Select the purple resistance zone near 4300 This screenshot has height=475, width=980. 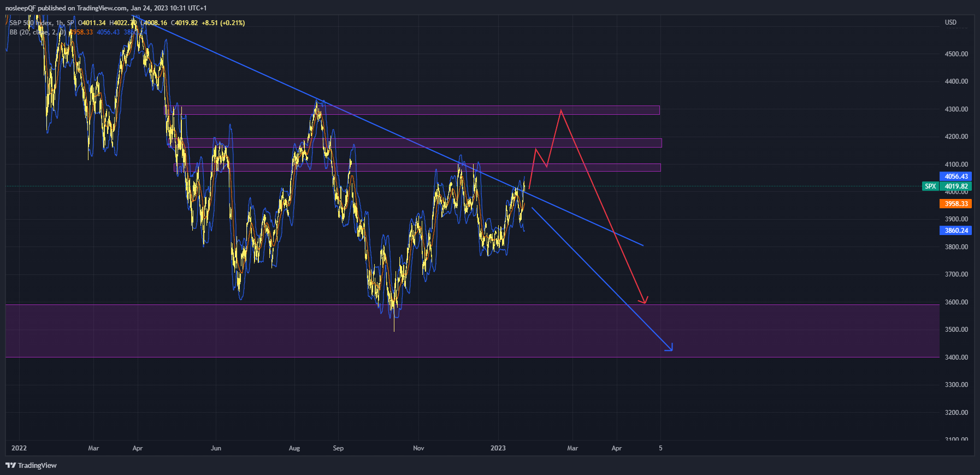(x=412, y=110)
